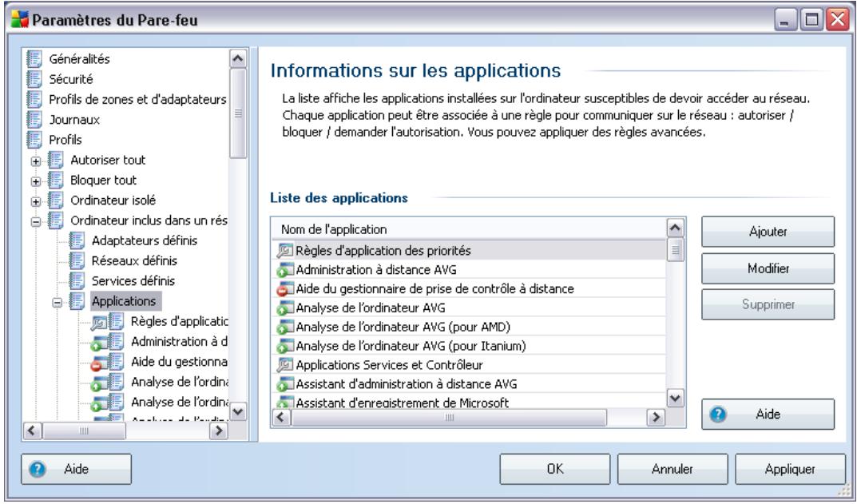Viewport: 857px width, 504px height.
Task: Click the Nom de l'application column header
Action: pyautogui.click(x=468, y=229)
